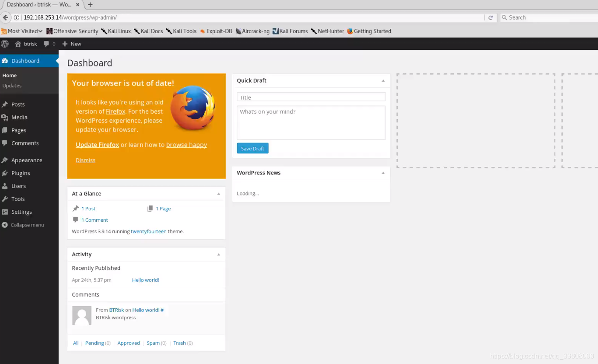
Task: Click the Settings sliders icon
Action: pyautogui.click(x=5, y=212)
